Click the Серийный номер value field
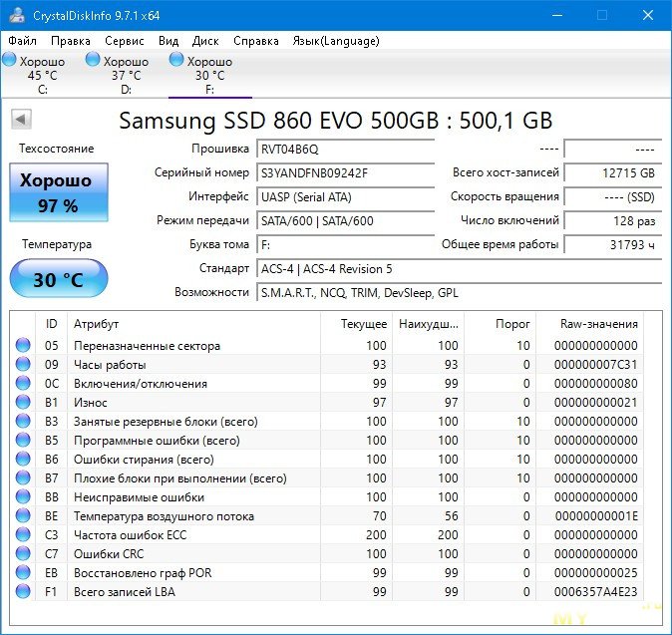 click(345, 172)
